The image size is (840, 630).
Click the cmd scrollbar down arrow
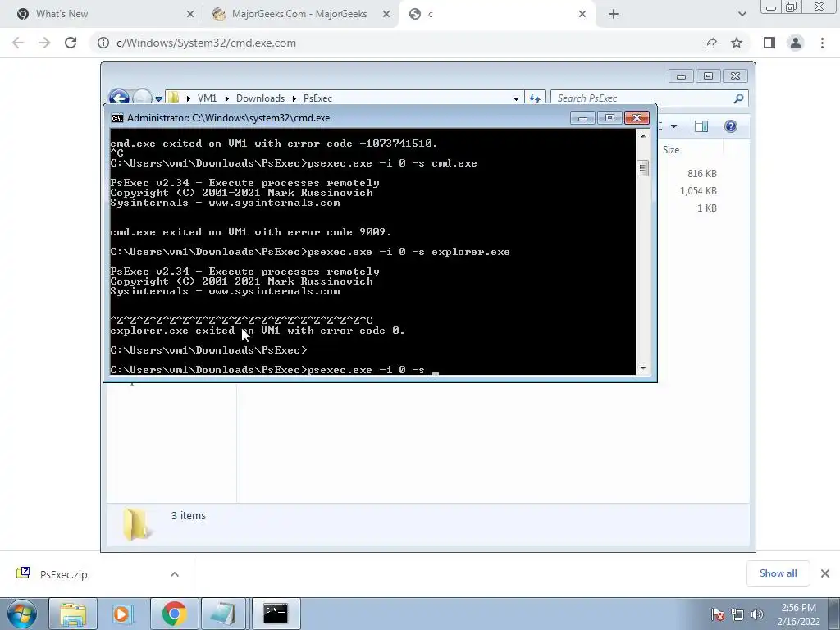coord(643,368)
